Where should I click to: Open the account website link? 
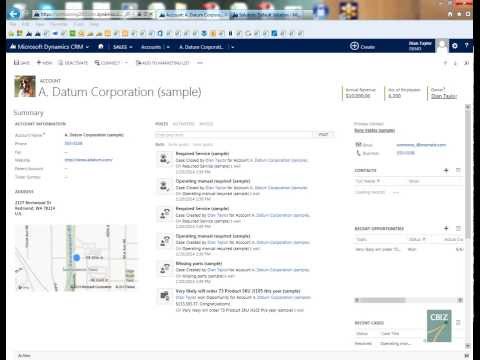click(x=88, y=160)
